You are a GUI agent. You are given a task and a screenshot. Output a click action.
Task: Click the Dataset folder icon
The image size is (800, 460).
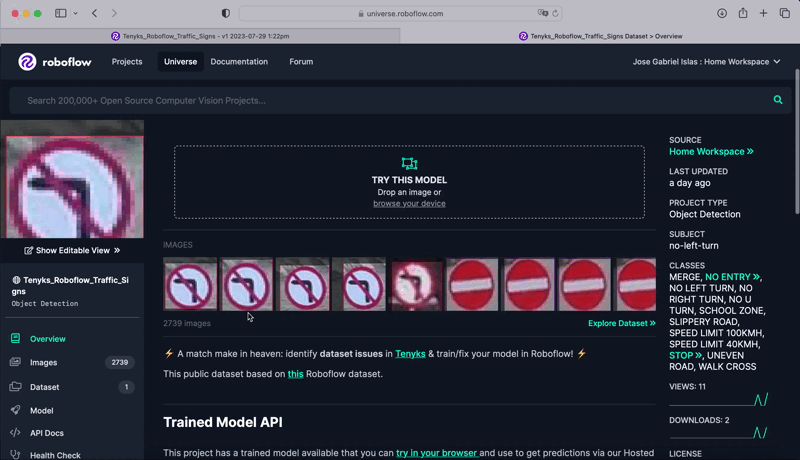pyautogui.click(x=15, y=386)
